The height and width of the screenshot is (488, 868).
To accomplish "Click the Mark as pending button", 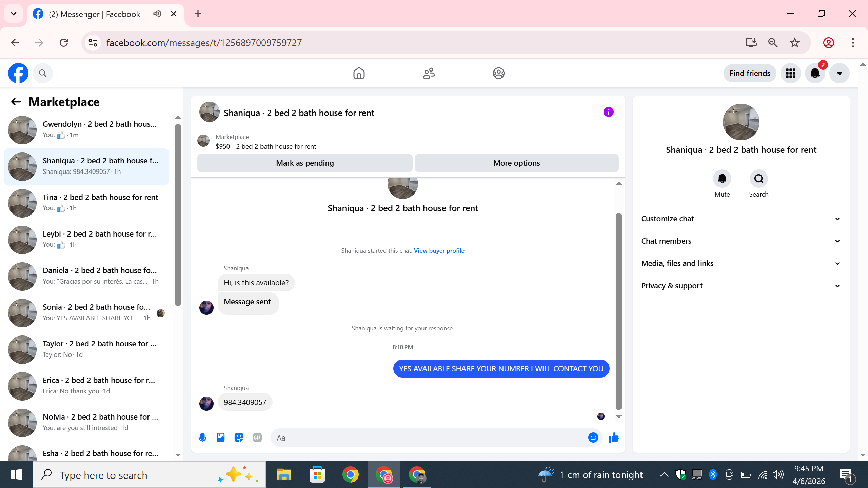I will coord(305,163).
